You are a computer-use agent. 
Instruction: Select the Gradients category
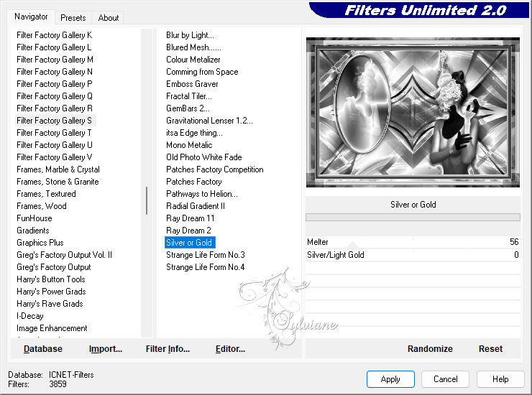point(33,231)
